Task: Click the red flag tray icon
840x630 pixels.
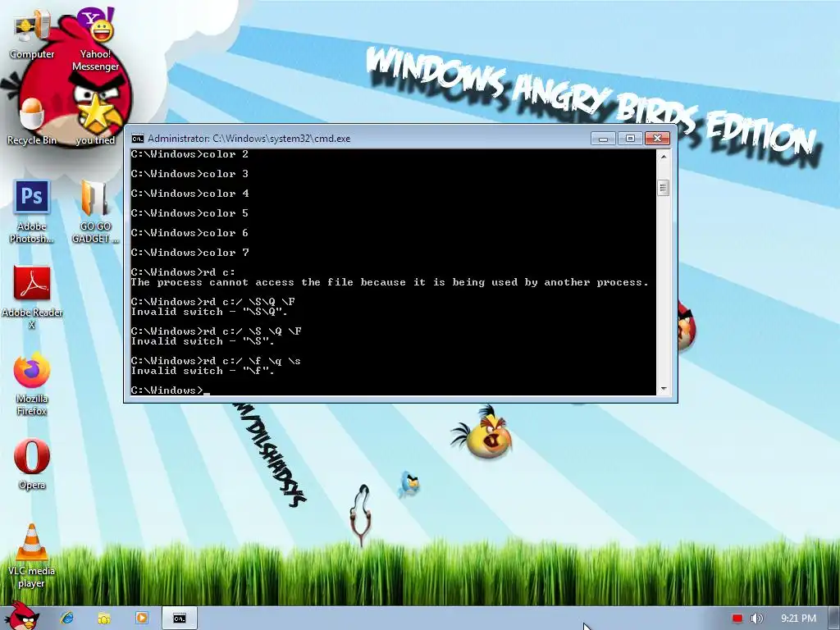Action: (737, 619)
